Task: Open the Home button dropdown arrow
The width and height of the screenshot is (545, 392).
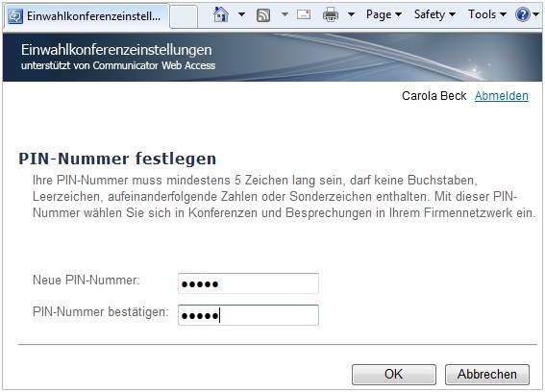Action: (241, 14)
